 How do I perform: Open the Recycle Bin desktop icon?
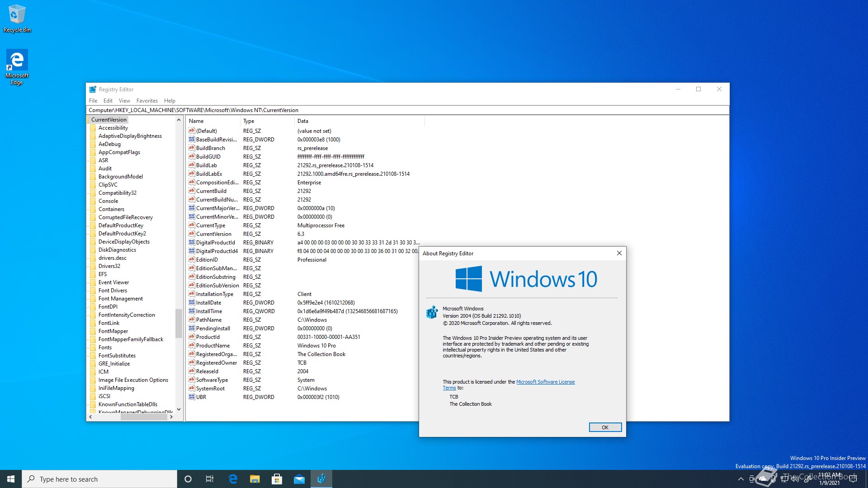point(17,18)
